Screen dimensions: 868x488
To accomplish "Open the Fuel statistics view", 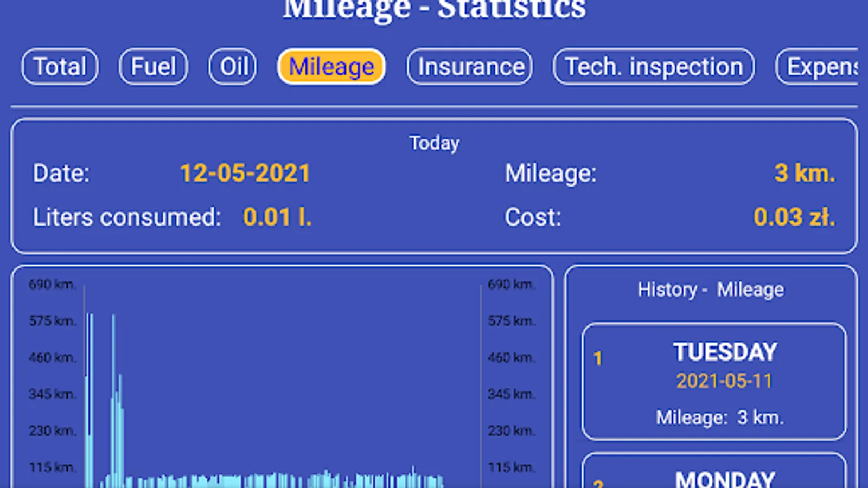I will tap(153, 67).
